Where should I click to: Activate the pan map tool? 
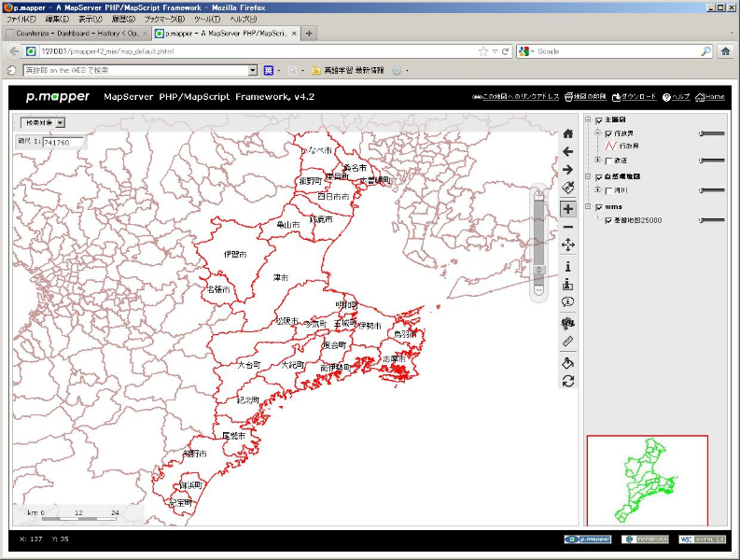pos(567,245)
